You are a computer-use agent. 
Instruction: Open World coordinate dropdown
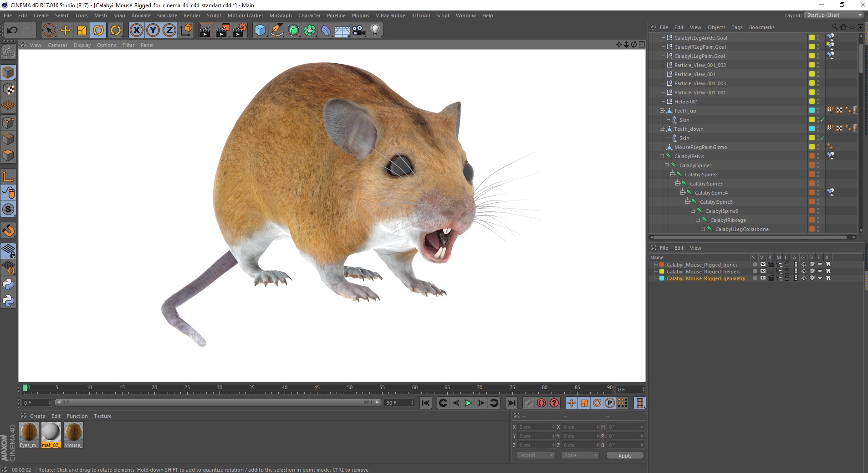(536, 455)
